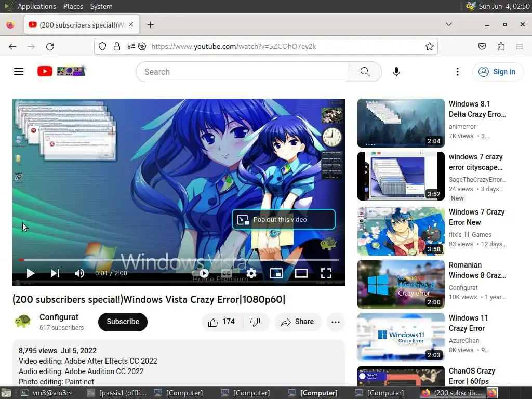
Task: Save page to Pocket
Action: pyautogui.click(x=482, y=46)
